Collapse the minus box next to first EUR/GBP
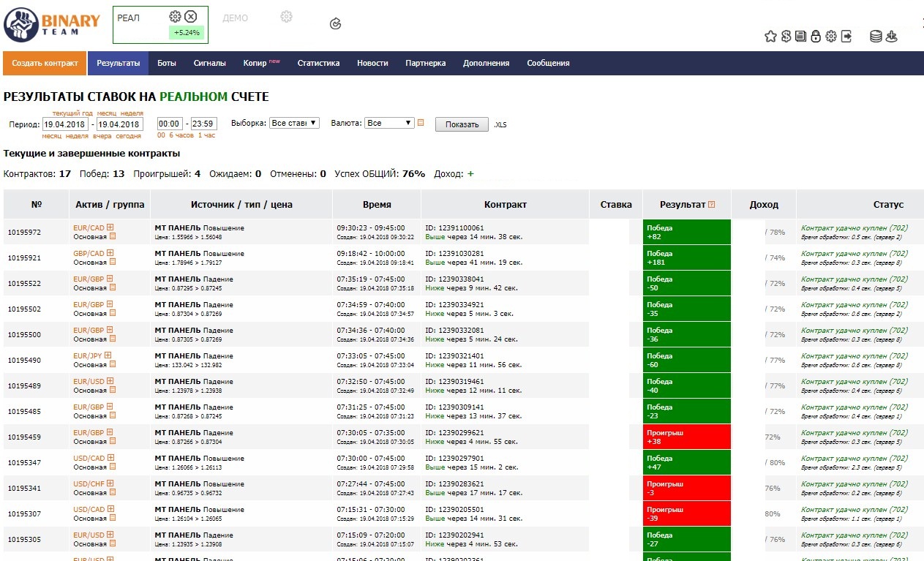 tap(110, 279)
